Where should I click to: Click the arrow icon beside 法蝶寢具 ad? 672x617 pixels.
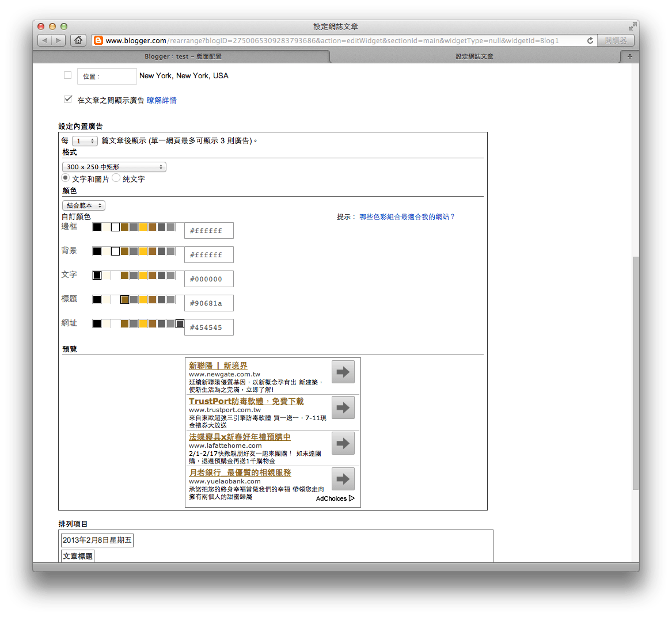343,443
